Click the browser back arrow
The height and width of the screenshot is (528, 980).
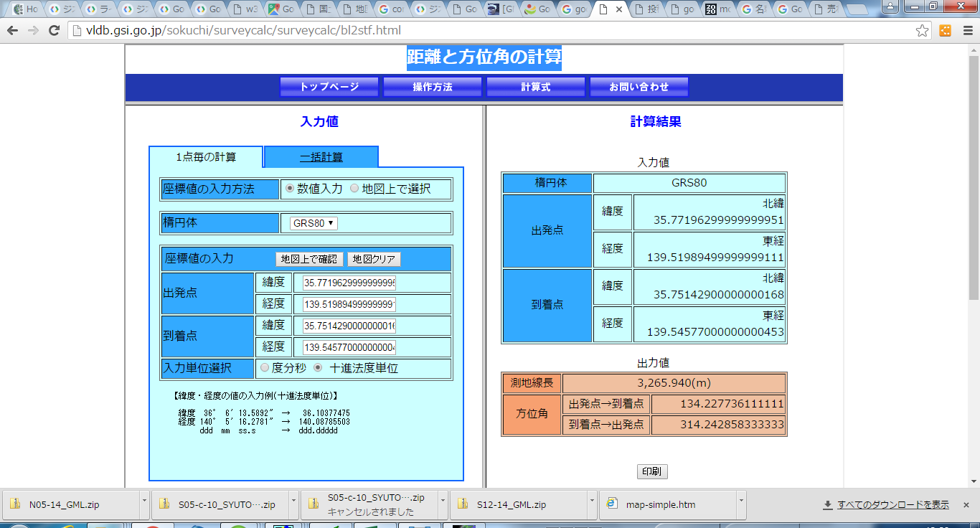coord(12,31)
